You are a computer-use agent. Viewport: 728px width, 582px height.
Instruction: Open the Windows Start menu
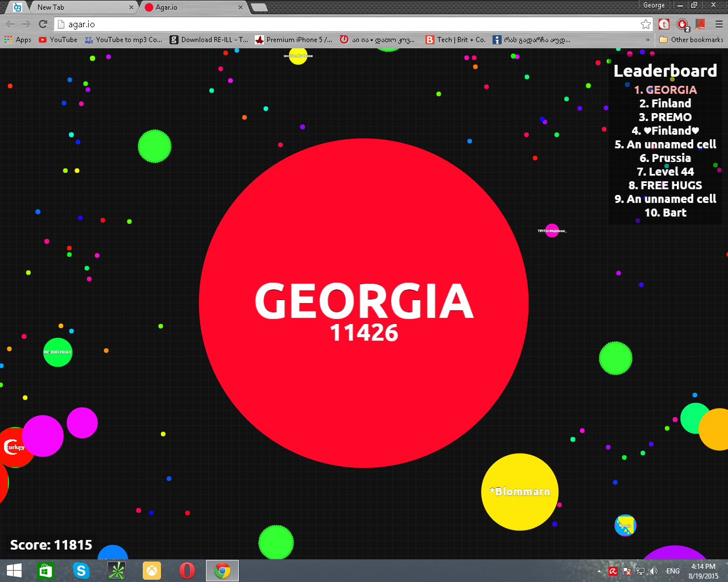point(14,571)
